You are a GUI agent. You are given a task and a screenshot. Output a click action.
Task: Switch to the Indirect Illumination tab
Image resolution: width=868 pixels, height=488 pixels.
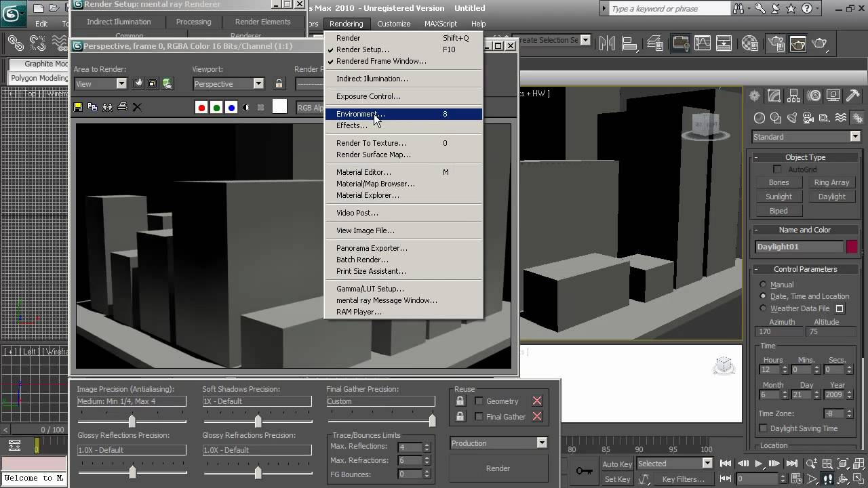pyautogui.click(x=119, y=22)
